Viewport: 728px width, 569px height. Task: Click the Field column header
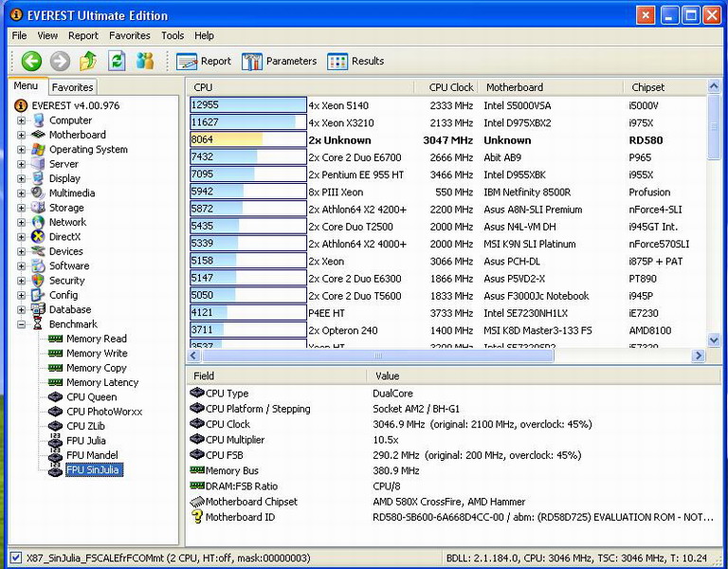click(276, 376)
